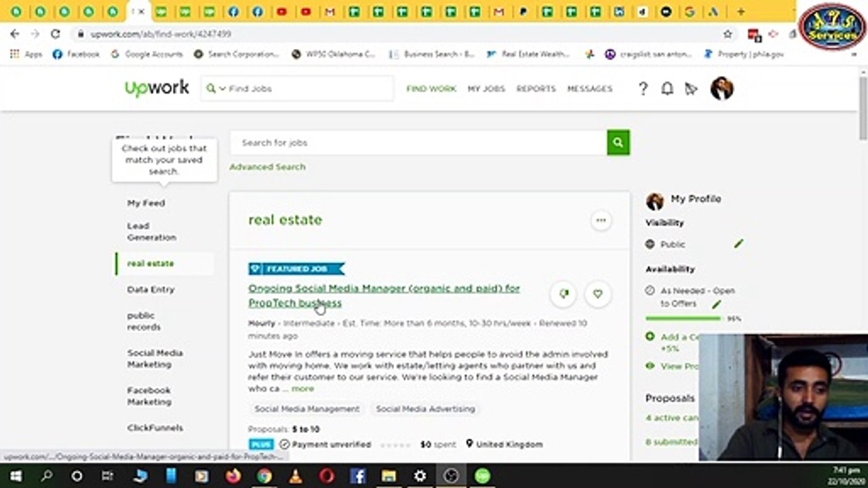Screen dimensions: 868x488
Task: Select Facebook Marketing saved search
Action: 149,396
